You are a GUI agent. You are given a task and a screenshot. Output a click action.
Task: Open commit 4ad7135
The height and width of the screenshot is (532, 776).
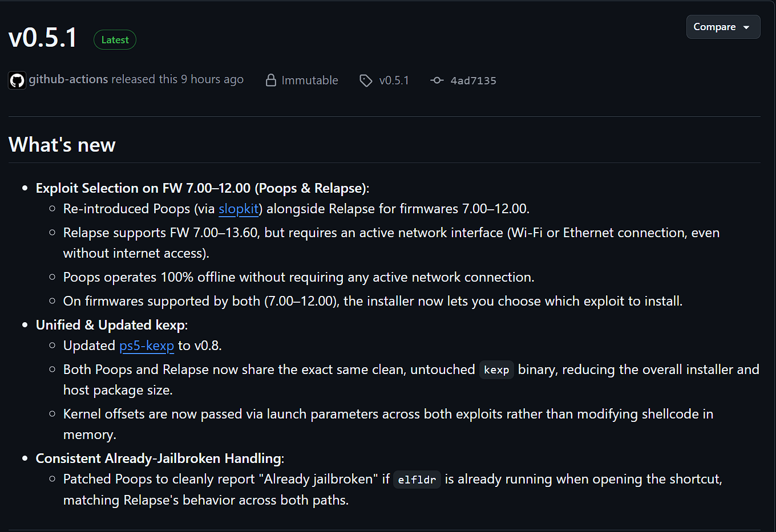coord(474,80)
